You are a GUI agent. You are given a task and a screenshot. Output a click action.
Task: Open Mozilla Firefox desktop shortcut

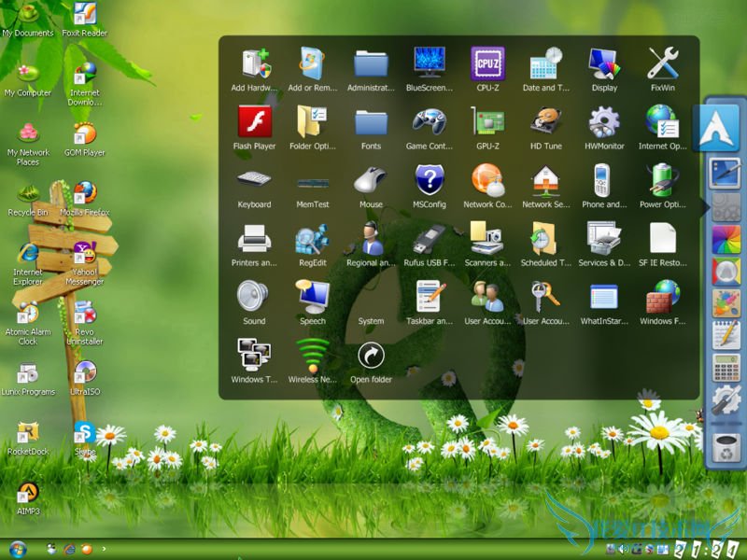tap(85, 194)
